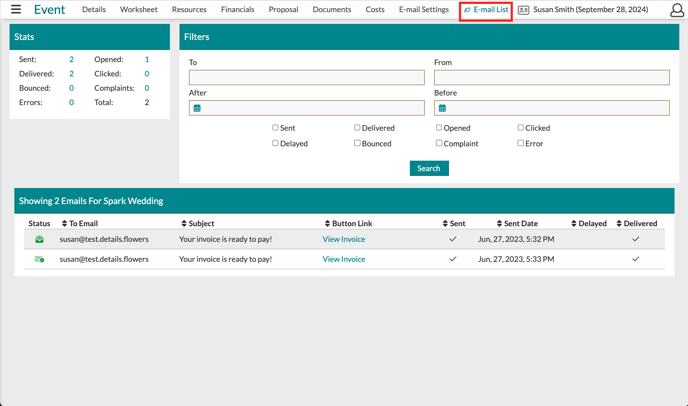
Task: Click calendar icon in After field
Action: point(197,108)
